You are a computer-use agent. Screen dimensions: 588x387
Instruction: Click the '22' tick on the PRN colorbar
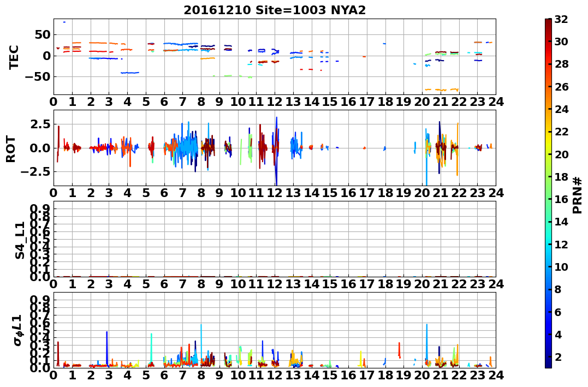click(561, 132)
